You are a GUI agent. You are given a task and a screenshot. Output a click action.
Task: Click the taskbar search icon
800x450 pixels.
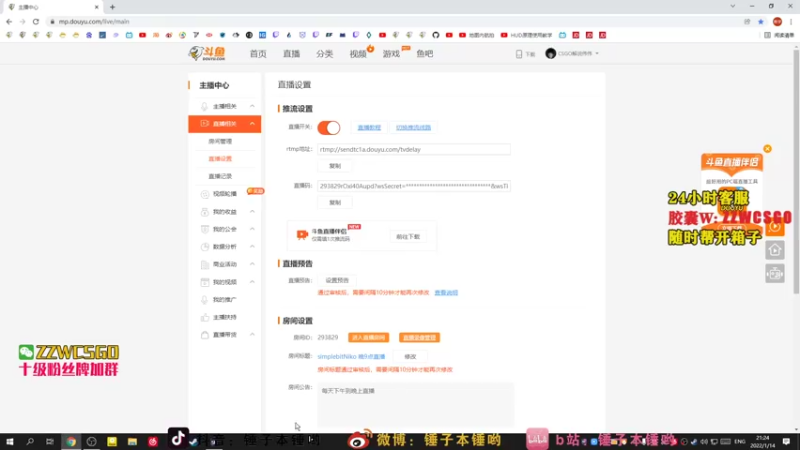click(x=30, y=441)
